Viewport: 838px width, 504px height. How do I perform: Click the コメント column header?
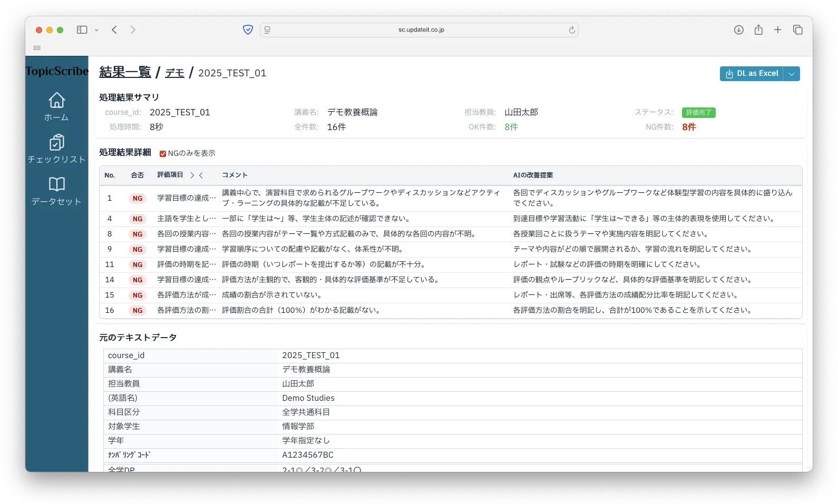pyautogui.click(x=235, y=175)
